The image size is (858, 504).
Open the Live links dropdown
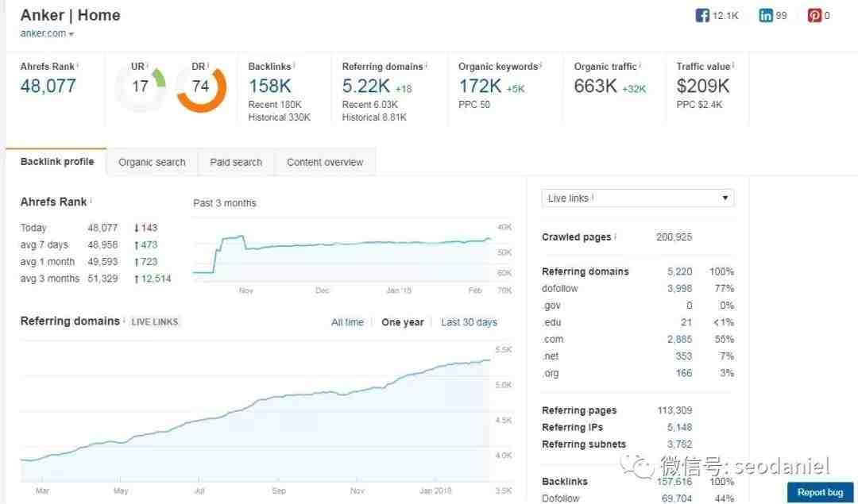tap(637, 198)
